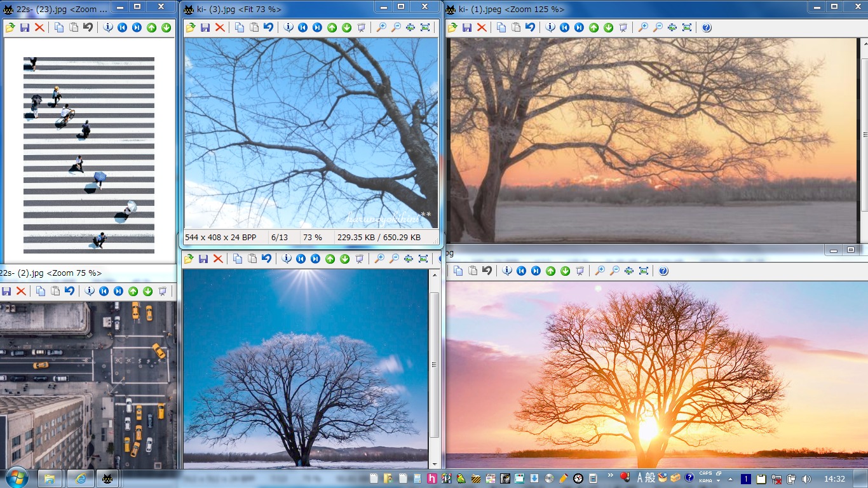Expand the taskbar quick launch overflow chevron
This screenshot has height=488, width=868.
point(611,475)
